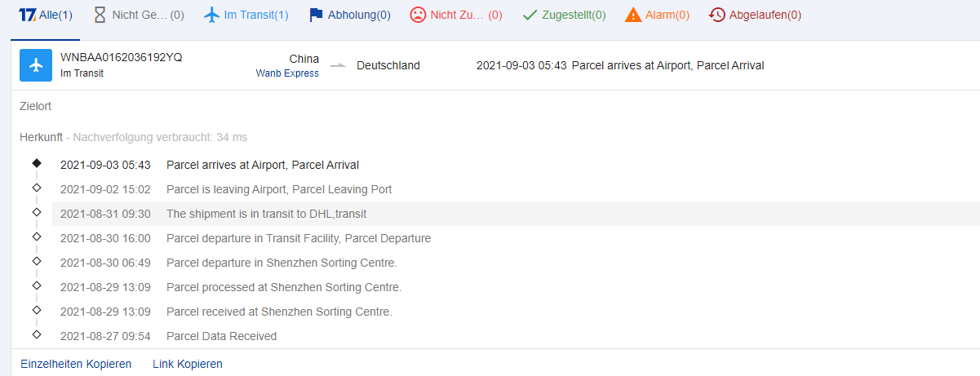Screen dimensions: 980x376
Task: Click the red clock Abgelaufen icon
Action: (717, 15)
